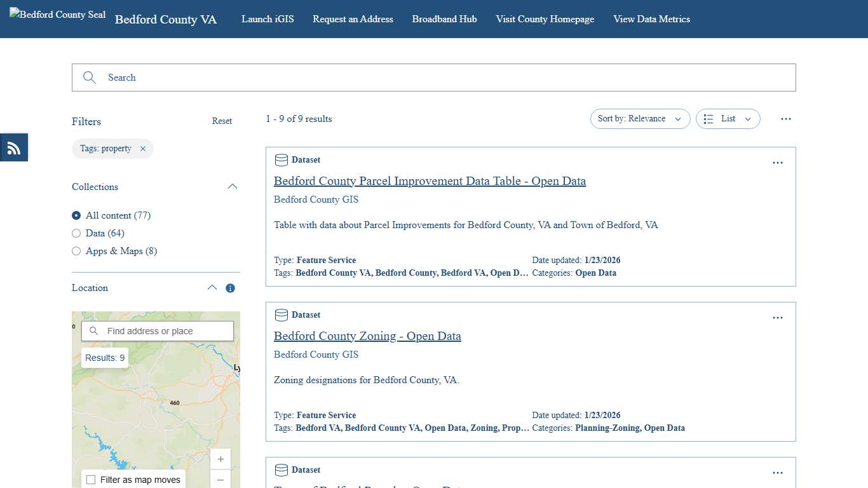
Task: Click the RSS feed icon on left sidebar
Action: pyautogui.click(x=13, y=147)
